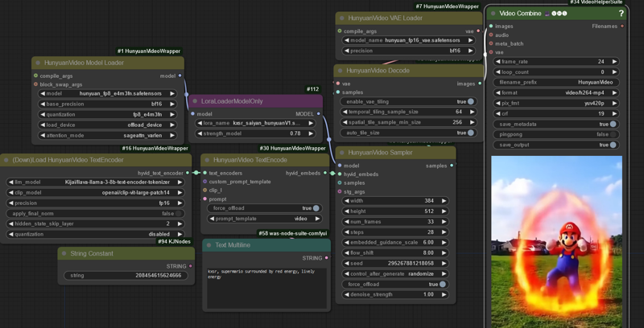Click the hyvid_embeds output socket on TextEncode
Viewport: 644px width, 328px height.
325,173
